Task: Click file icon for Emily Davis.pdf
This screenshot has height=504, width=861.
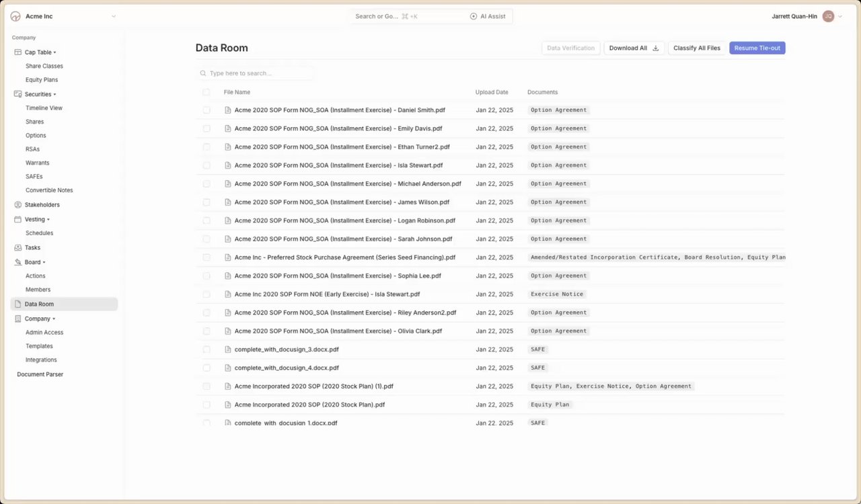Action: click(x=228, y=128)
